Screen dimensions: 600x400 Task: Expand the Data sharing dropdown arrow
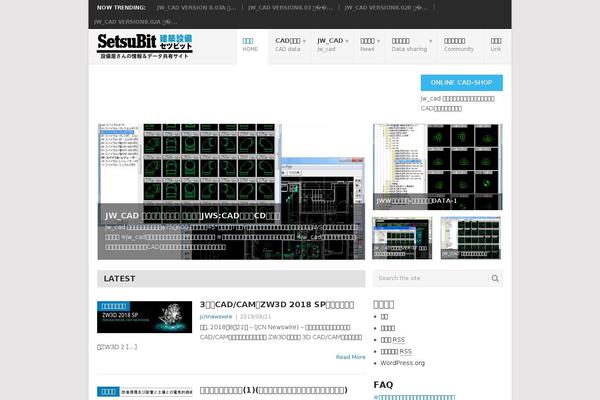pos(430,41)
